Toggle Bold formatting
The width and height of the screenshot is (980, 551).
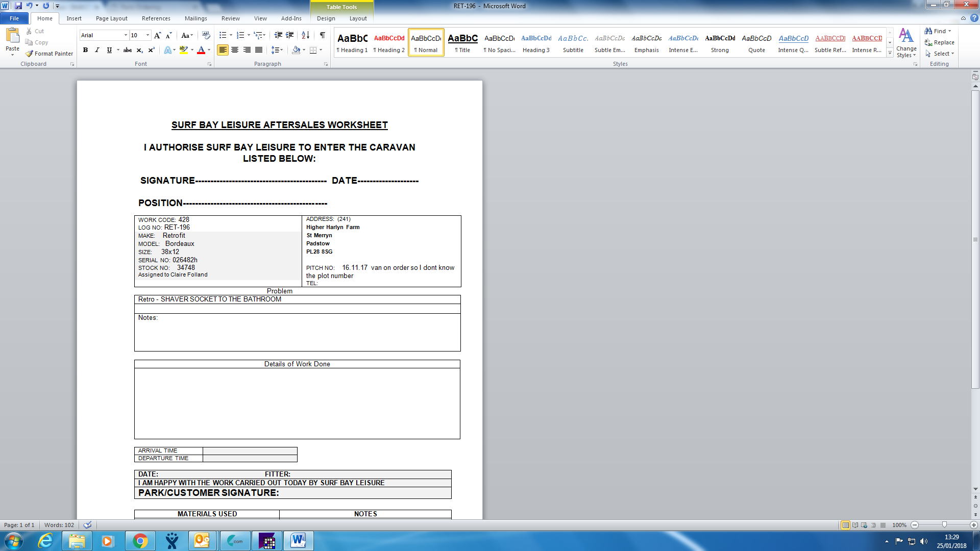(85, 50)
